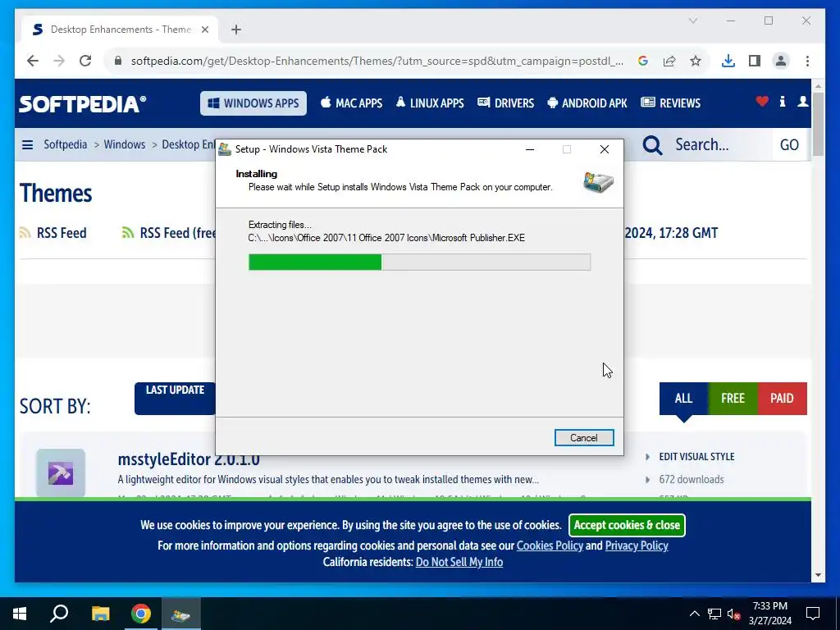Image resolution: width=840 pixels, height=630 pixels.
Task: Click the msstyleEditor app thumbnail
Action: [x=61, y=473]
